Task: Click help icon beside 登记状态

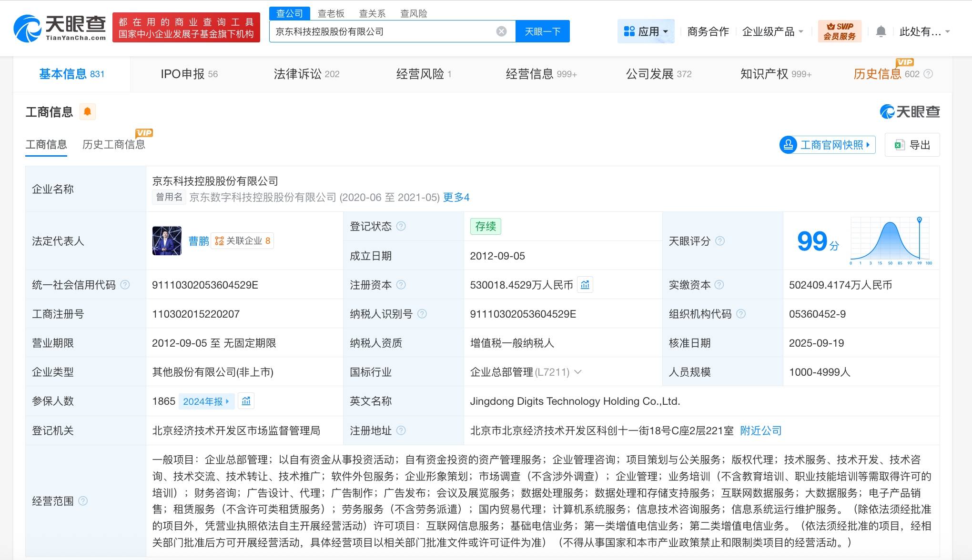Action: click(x=401, y=226)
